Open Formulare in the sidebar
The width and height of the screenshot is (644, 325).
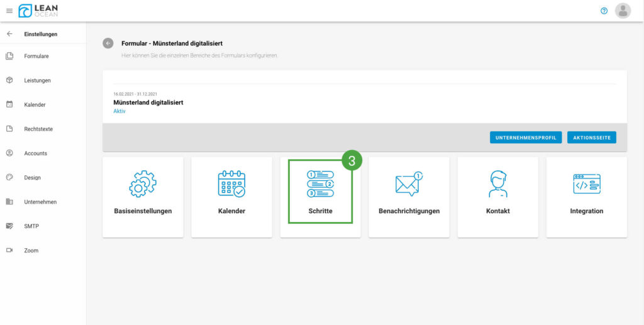click(36, 56)
